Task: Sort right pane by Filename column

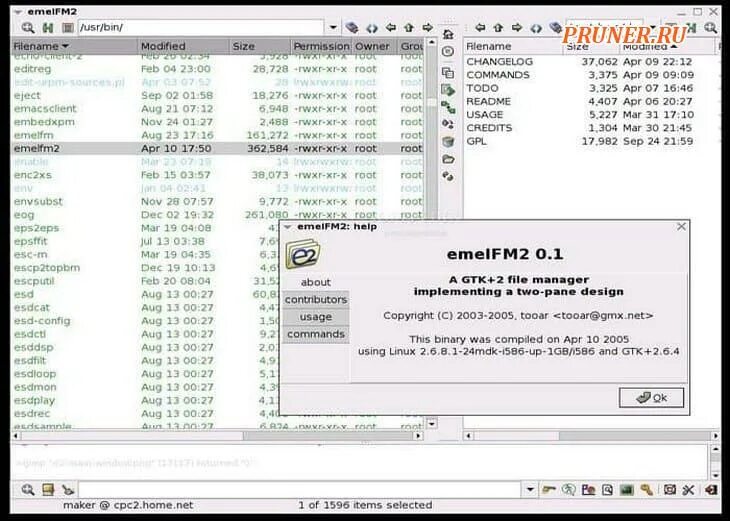Action: (x=513, y=46)
